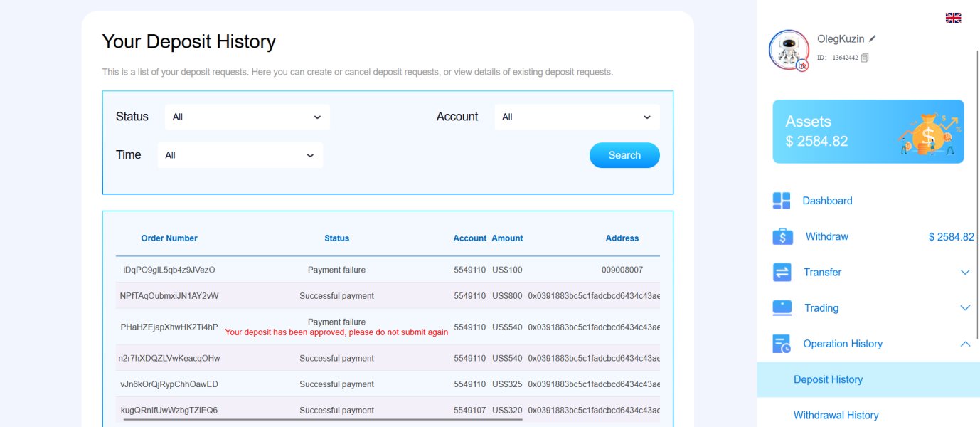Image resolution: width=980 pixels, height=427 pixels.
Task: Open the Time filter dropdown
Action: pyautogui.click(x=240, y=155)
